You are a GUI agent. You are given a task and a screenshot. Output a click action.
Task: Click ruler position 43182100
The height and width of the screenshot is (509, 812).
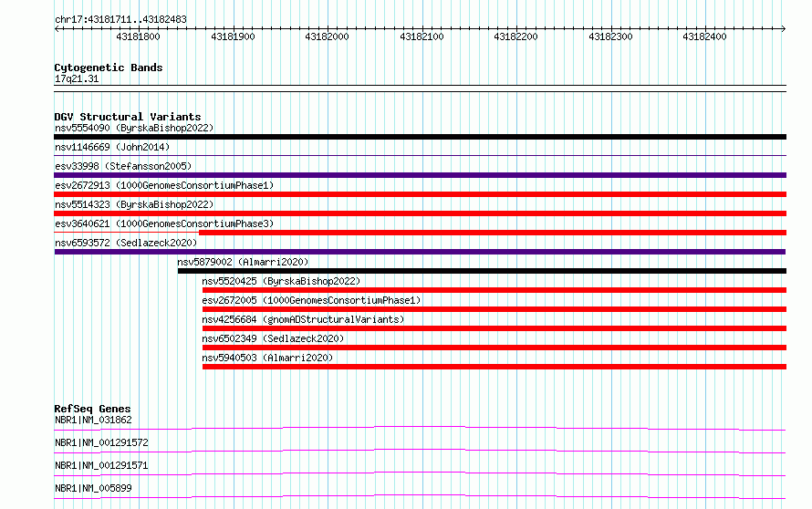click(x=422, y=36)
